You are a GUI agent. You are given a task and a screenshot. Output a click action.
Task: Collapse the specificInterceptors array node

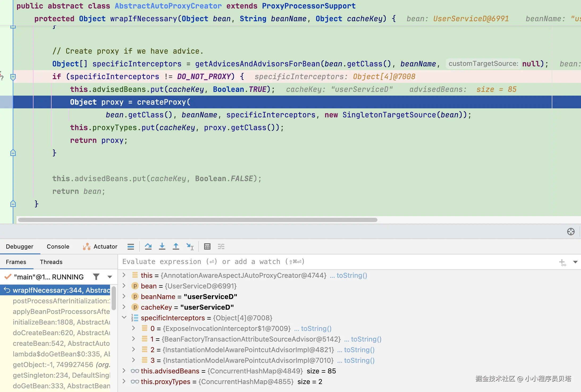pyautogui.click(x=124, y=318)
